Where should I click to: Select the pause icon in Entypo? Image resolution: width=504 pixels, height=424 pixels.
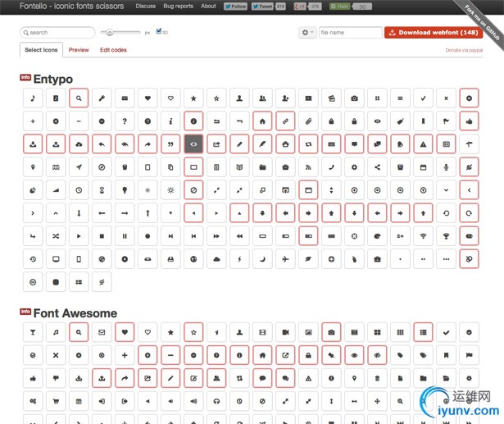tap(125, 236)
